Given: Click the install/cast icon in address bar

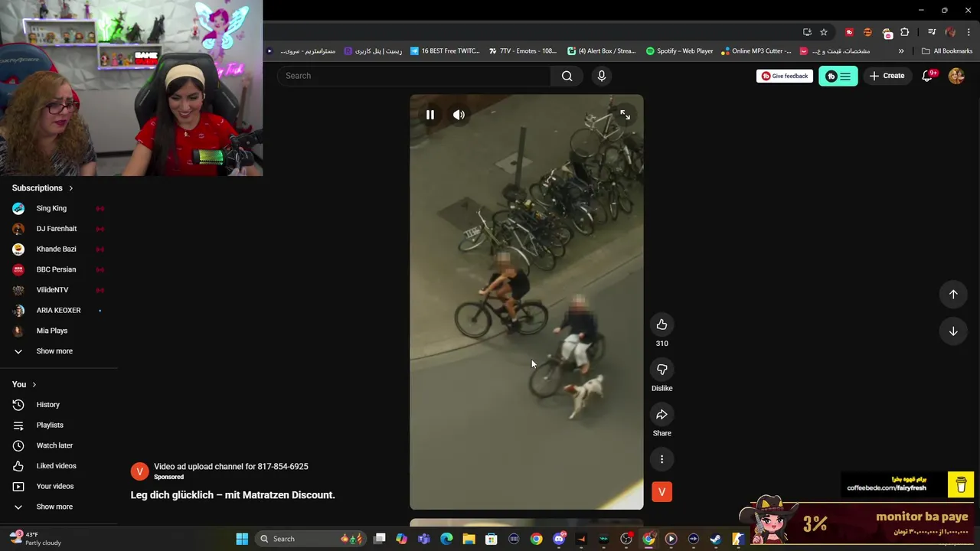Looking at the screenshot, I should point(807,32).
